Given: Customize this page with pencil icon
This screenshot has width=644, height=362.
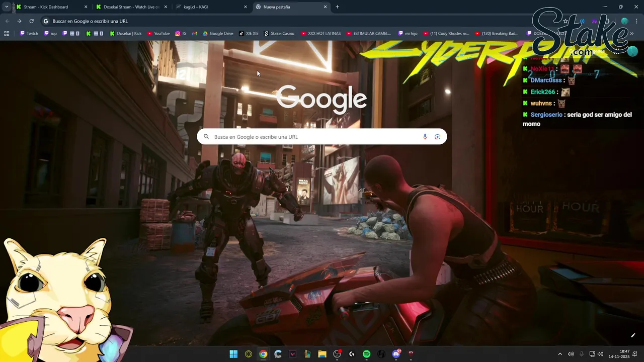Looking at the screenshot, I should [633, 335].
